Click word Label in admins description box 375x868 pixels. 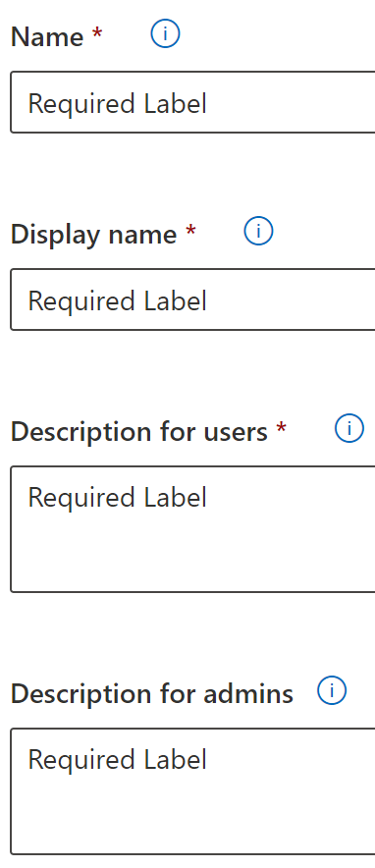176,759
